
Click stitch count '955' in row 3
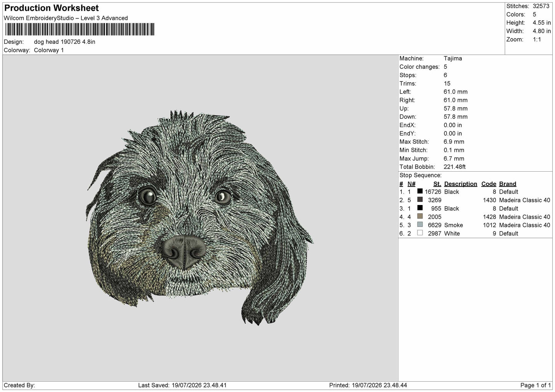coord(436,208)
